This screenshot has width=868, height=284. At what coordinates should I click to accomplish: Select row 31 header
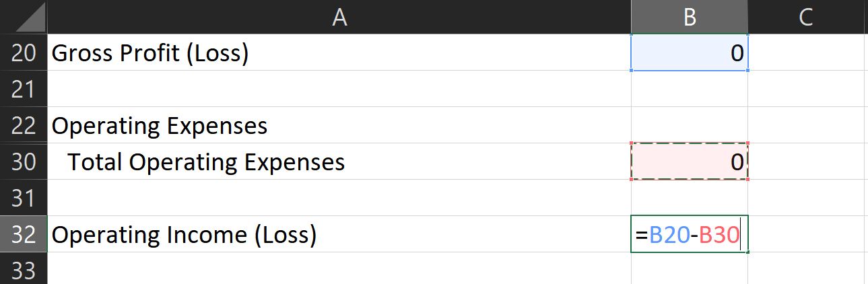24,198
